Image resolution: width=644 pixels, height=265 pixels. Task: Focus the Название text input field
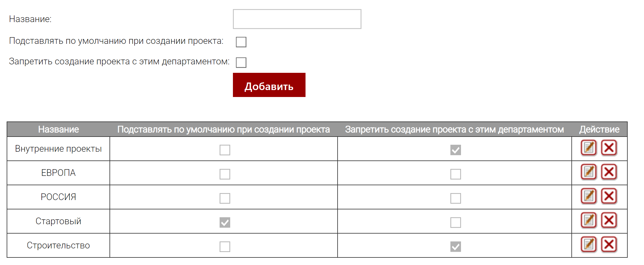(297, 19)
